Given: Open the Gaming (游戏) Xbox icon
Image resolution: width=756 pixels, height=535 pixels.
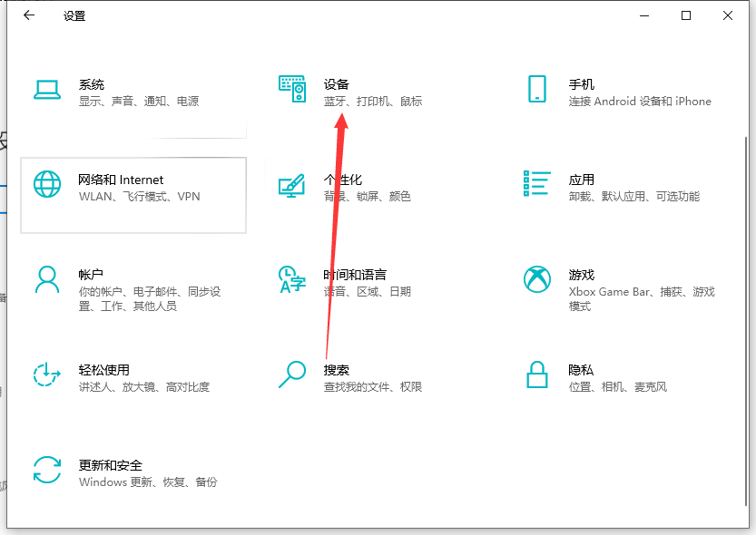Looking at the screenshot, I should [x=537, y=279].
